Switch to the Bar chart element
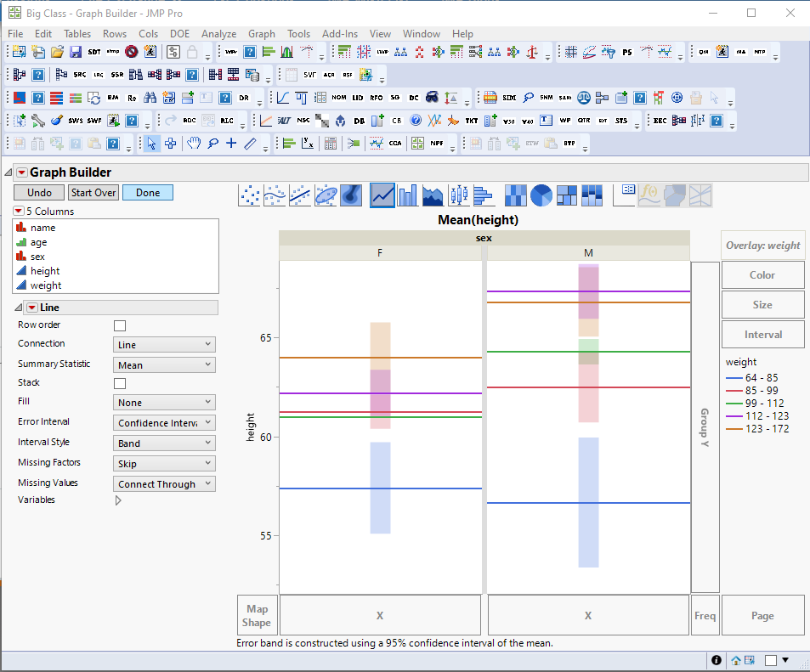This screenshot has width=810, height=672. click(407, 195)
